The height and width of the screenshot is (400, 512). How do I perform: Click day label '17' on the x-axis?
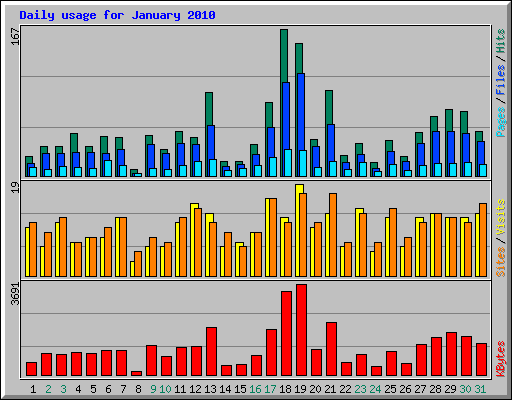point(270,389)
